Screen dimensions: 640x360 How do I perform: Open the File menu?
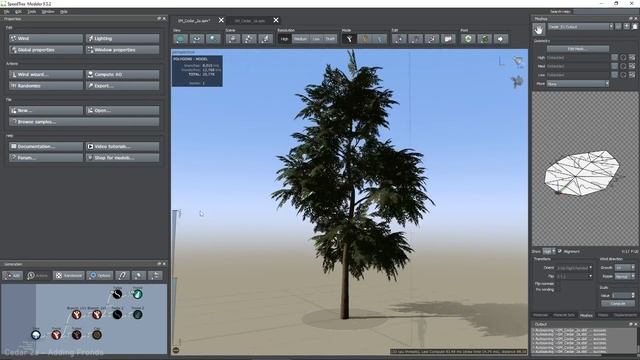point(7,12)
